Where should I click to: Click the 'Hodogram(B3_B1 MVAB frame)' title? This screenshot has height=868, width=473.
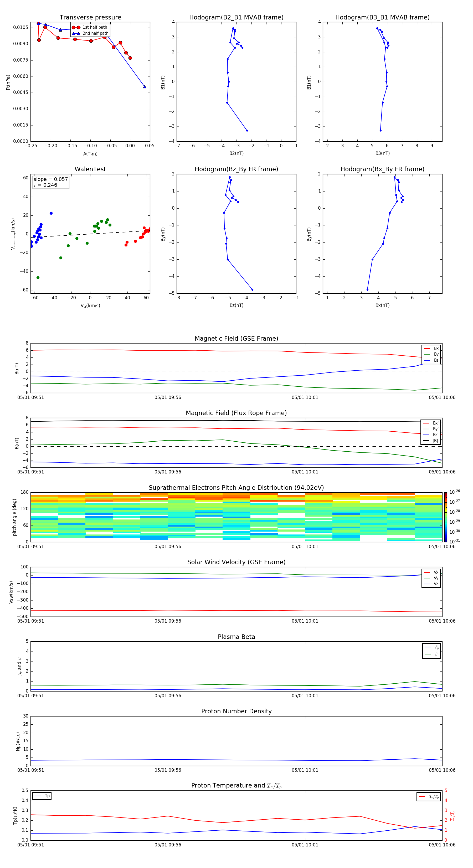[382, 17]
